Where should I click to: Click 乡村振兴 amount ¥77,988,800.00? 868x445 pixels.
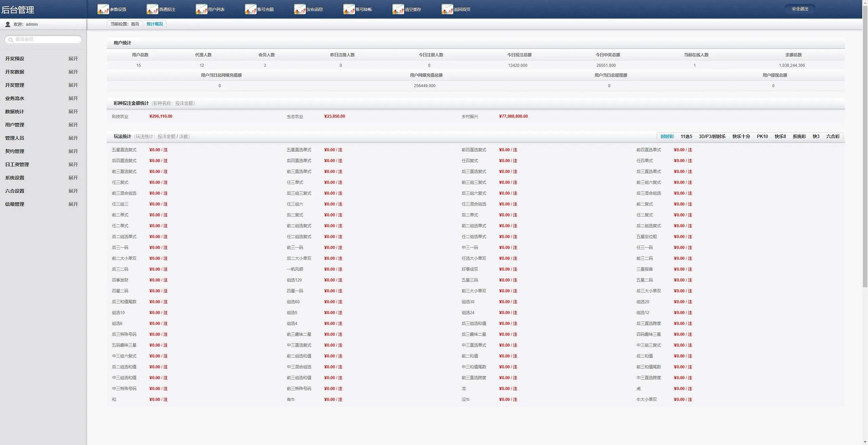513,116
